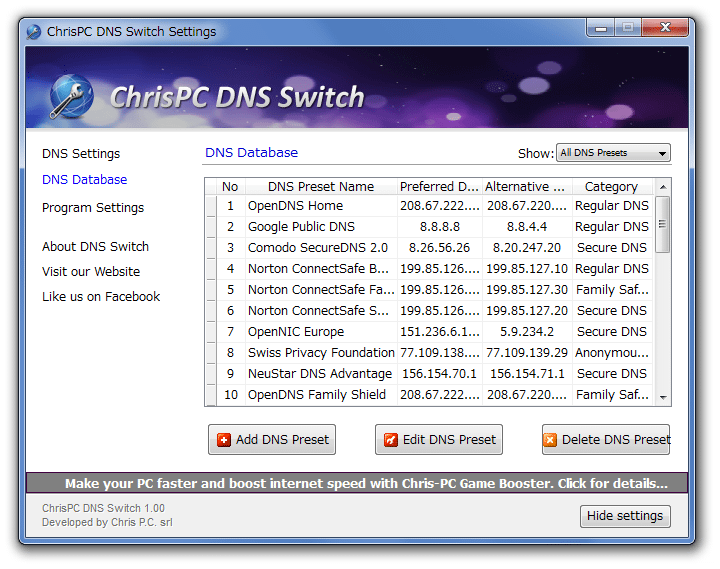720x569 pixels.
Task: Click the 8.20.247.20 cell
Action: pos(527,248)
